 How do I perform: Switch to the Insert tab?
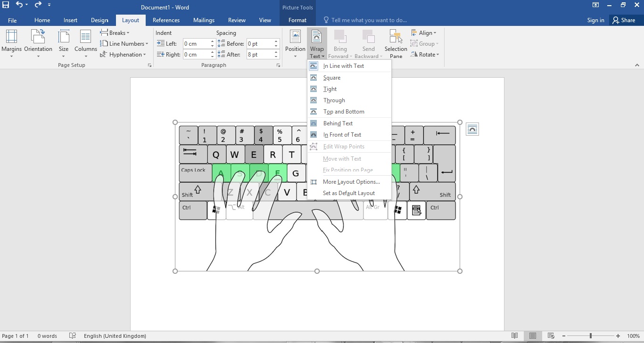[71, 20]
